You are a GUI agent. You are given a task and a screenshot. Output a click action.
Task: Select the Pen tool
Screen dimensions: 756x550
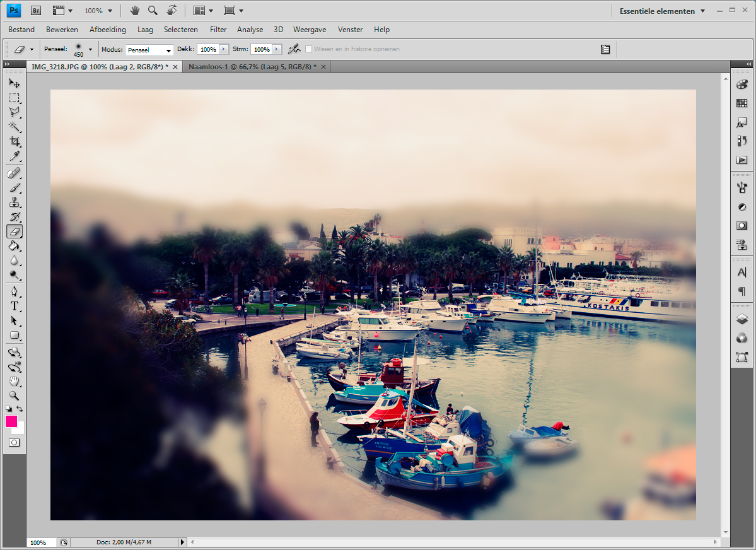(x=15, y=291)
